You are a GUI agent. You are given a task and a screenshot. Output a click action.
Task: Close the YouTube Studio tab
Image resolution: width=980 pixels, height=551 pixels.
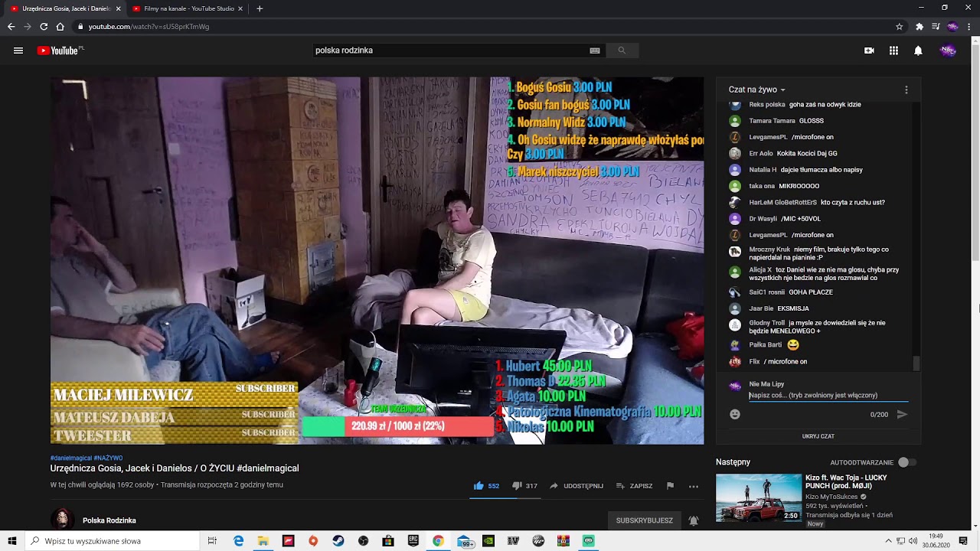click(x=240, y=8)
